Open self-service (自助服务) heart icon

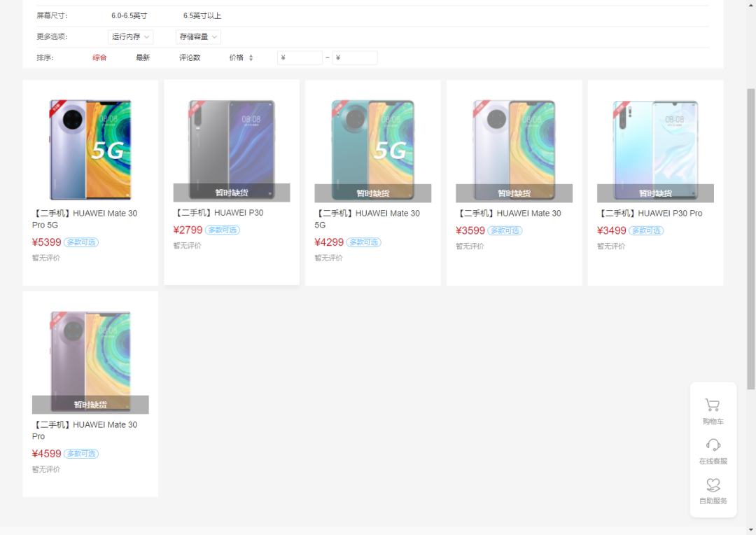click(x=713, y=485)
